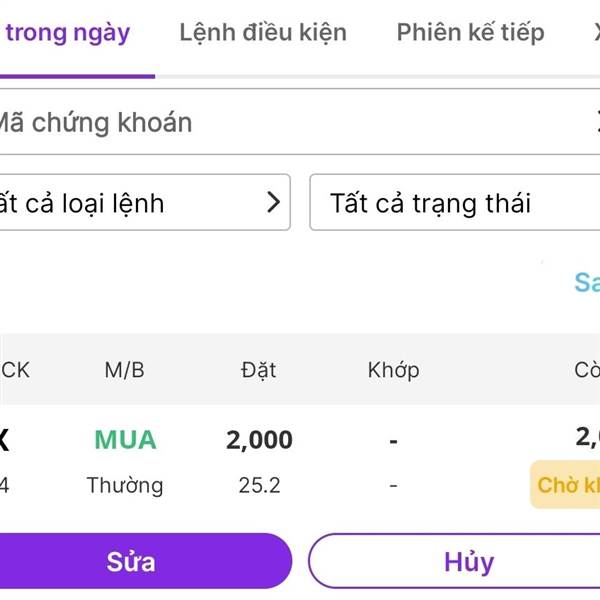Click the blue link above the table

(587, 282)
